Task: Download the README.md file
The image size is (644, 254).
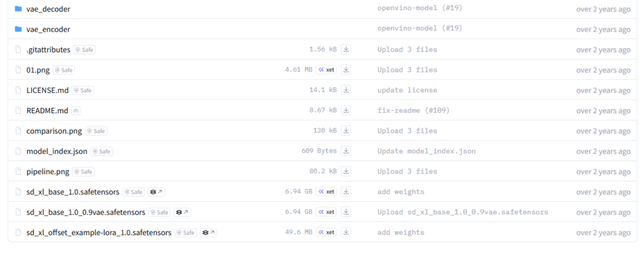Action: (346, 111)
